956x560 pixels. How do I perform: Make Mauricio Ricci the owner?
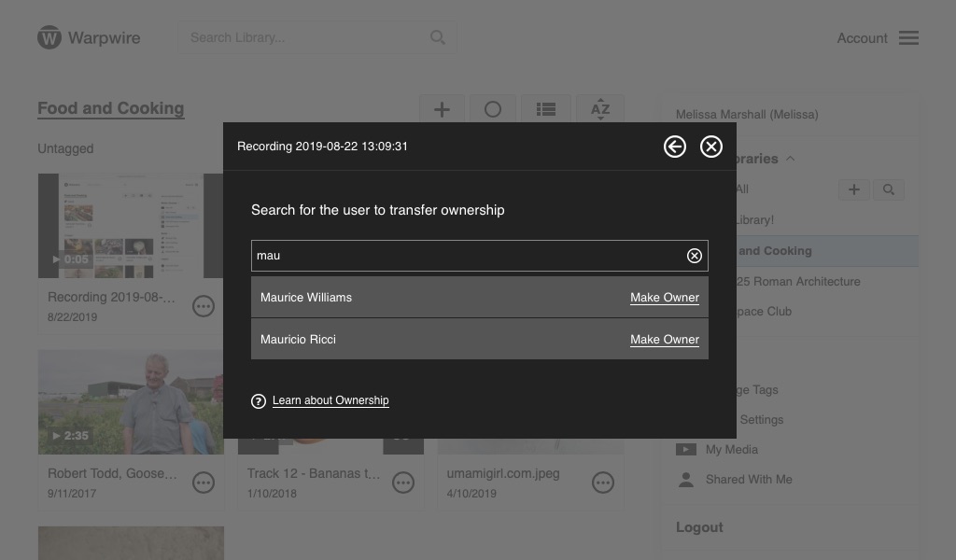pyautogui.click(x=665, y=340)
